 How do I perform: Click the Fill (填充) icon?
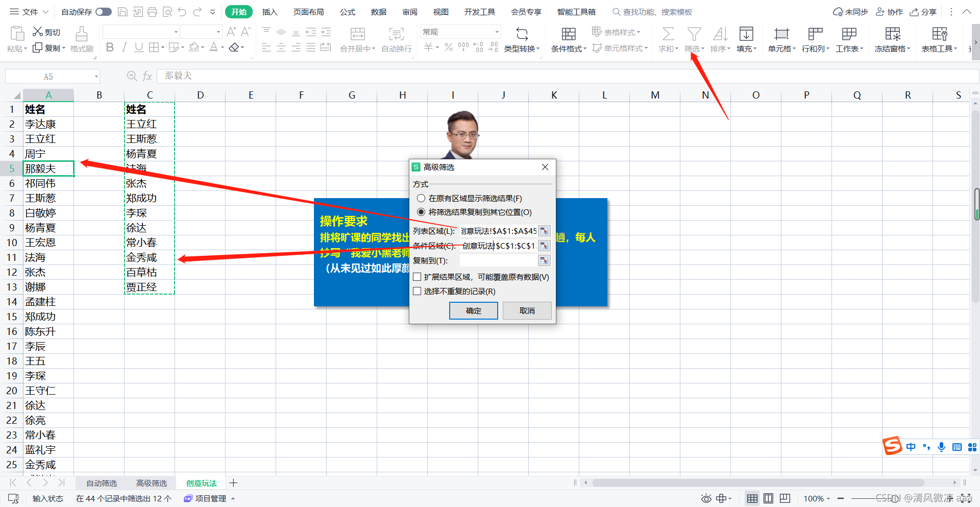(746, 34)
